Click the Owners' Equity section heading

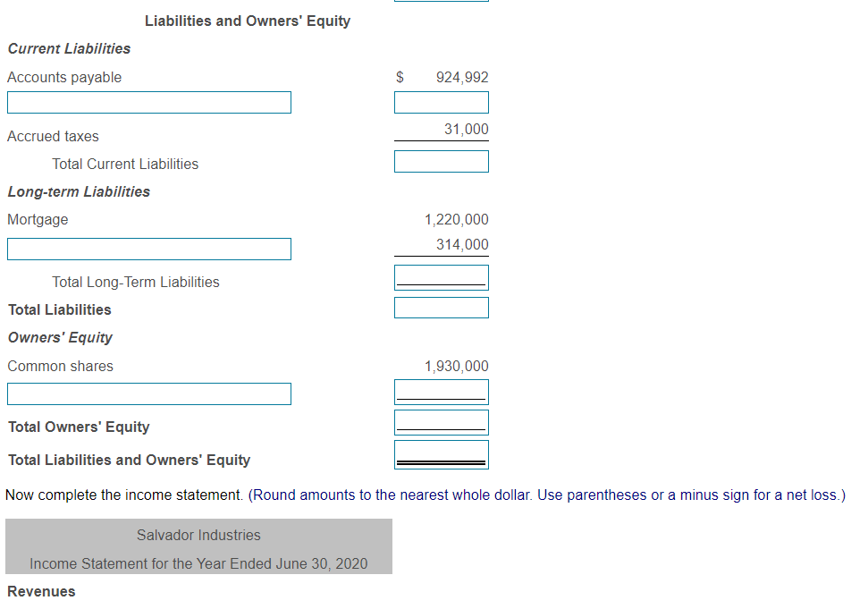click(59, 337)
